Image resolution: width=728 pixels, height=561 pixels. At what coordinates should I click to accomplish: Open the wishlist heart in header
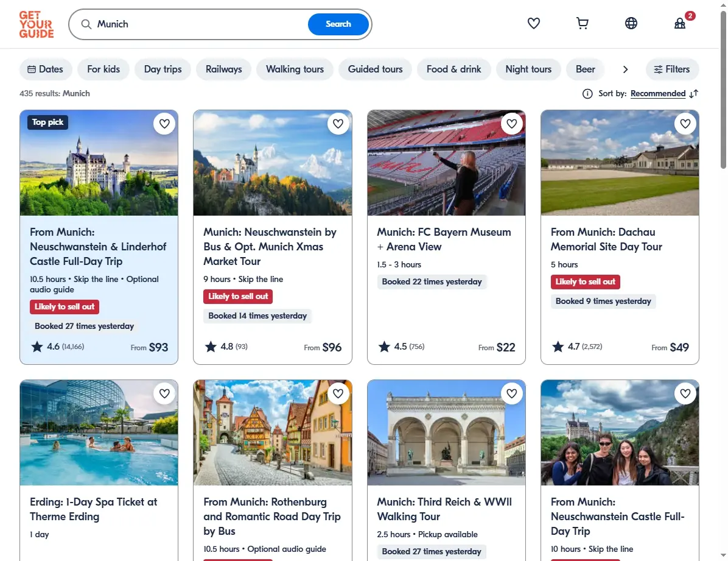coord(533,23)
